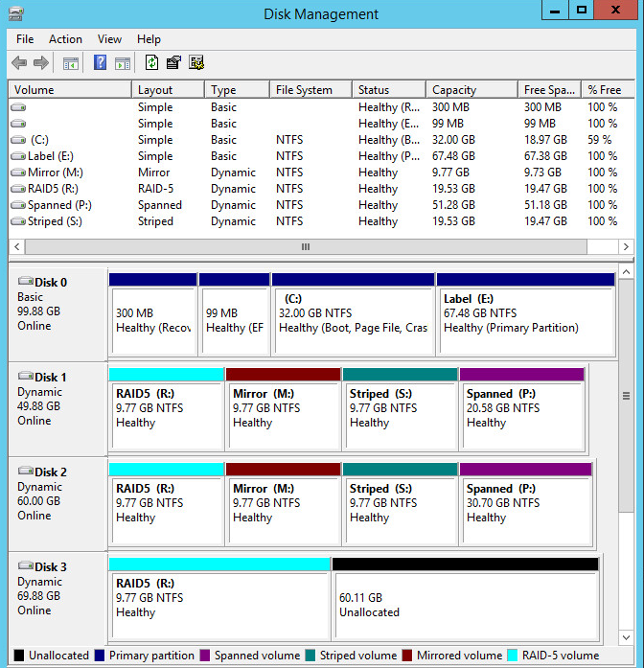Image resolution: width=644 pixels, height=668 pixels.
Task: Open the View menu
Action: click(109, 39)
